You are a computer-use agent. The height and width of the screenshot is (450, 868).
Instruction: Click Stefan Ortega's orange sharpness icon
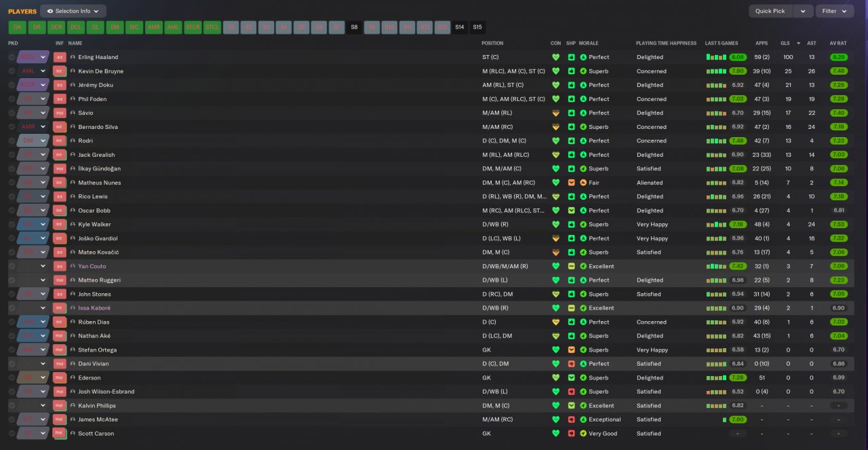[x=572, y=350]
